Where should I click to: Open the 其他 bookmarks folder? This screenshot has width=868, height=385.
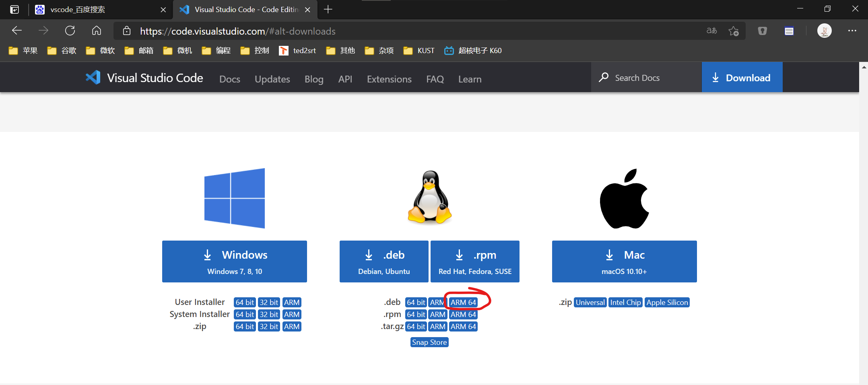pos(340,51)
